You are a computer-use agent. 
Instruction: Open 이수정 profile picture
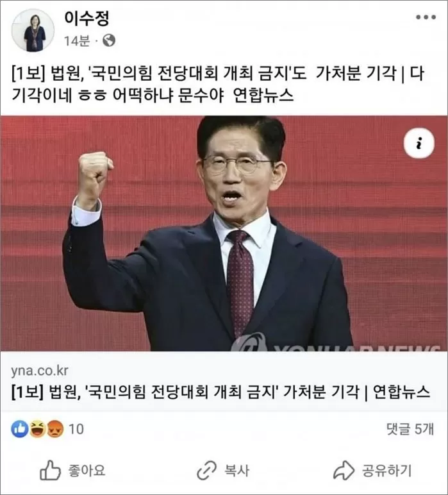point(33,30)
